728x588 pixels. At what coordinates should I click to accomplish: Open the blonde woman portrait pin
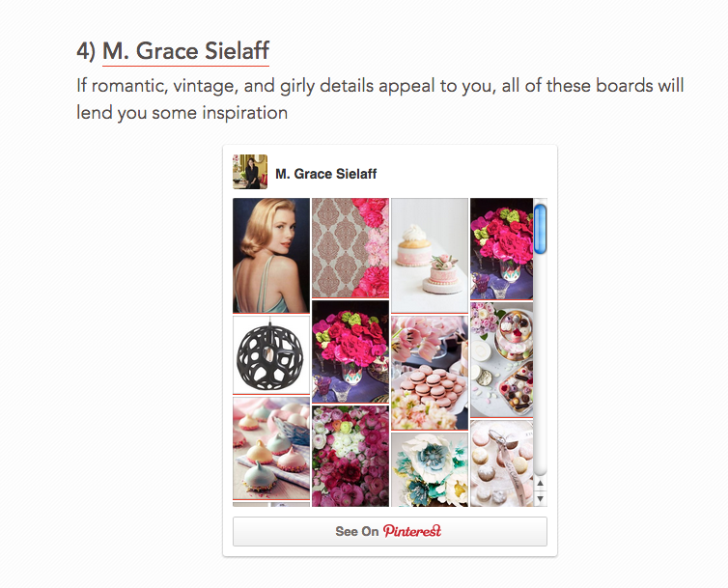[x=271, y=255]
